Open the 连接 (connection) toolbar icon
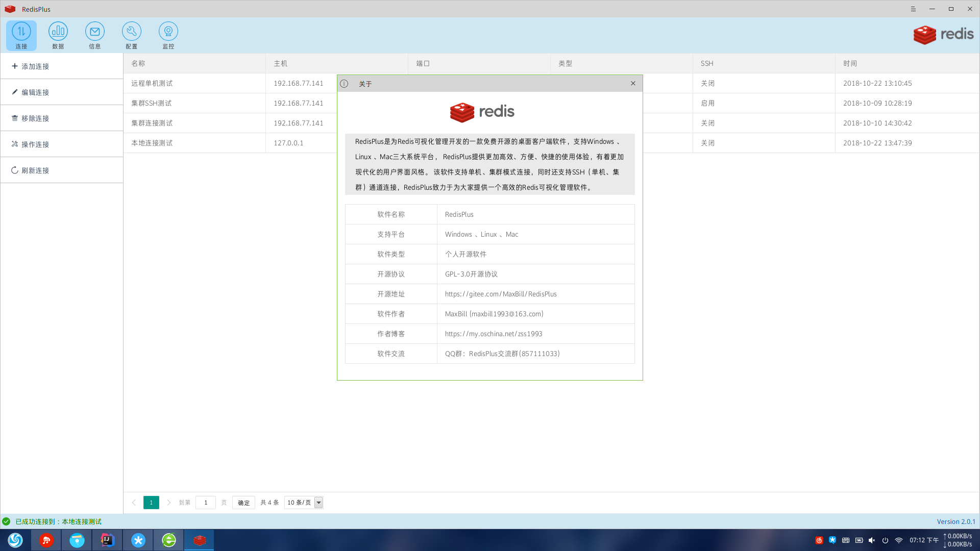Screen dimensions: 980x551 click(x=21, y=36)
